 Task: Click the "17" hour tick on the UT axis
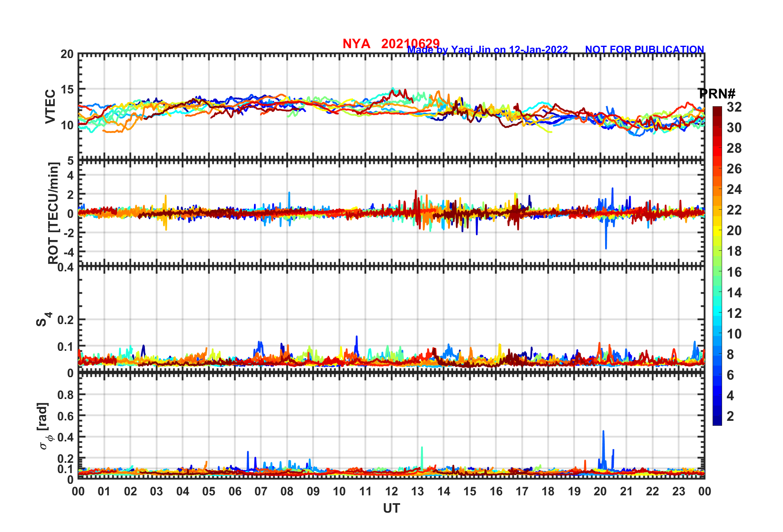(x=522, y=491)
